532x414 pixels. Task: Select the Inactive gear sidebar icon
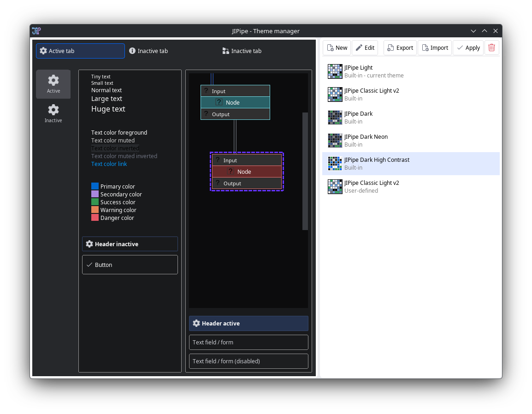(53, 113)
